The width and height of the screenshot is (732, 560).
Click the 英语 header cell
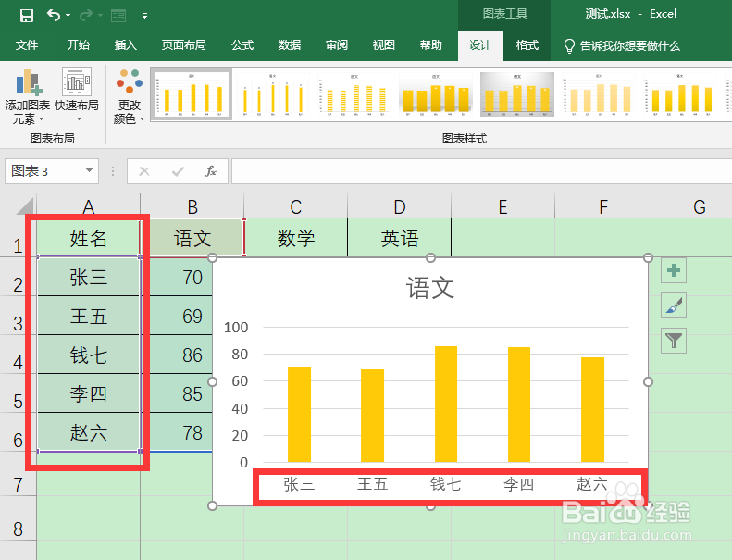click(x=400, y=238)
